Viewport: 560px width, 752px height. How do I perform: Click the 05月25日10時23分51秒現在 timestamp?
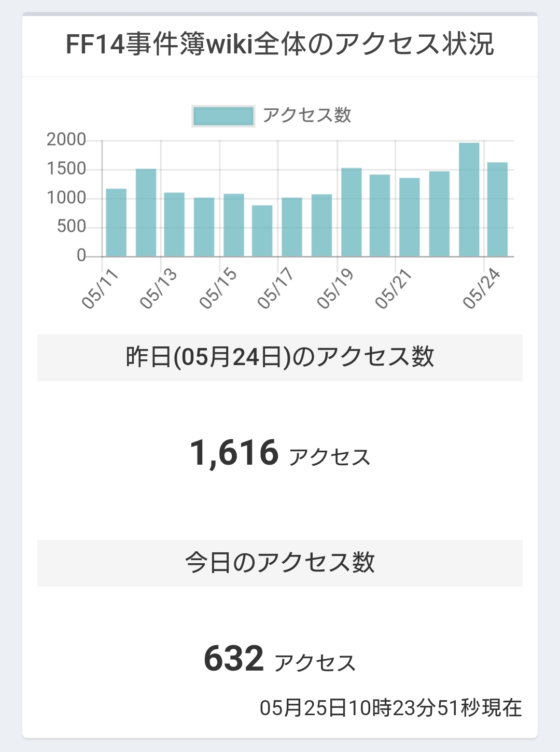(x=391, y=708)
